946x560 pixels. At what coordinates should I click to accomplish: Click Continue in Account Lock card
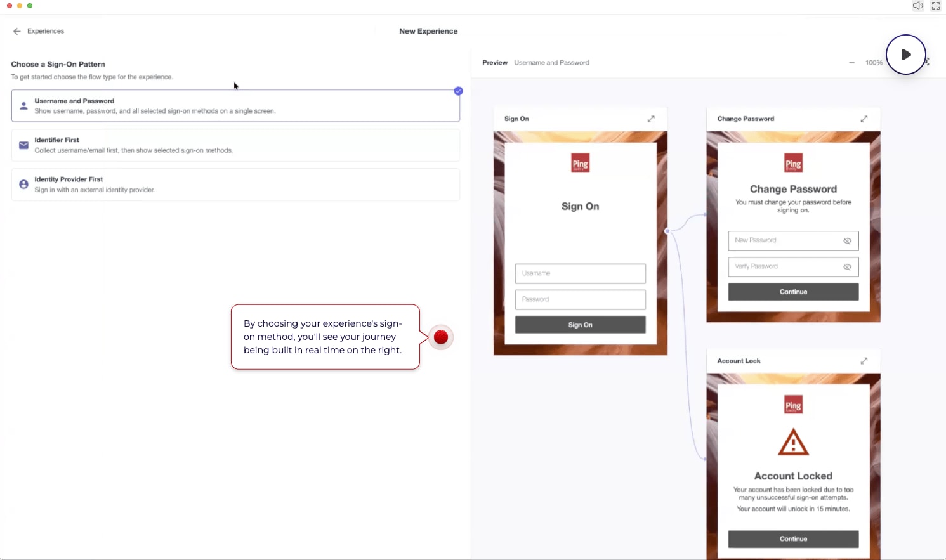[x=794, y=539]
